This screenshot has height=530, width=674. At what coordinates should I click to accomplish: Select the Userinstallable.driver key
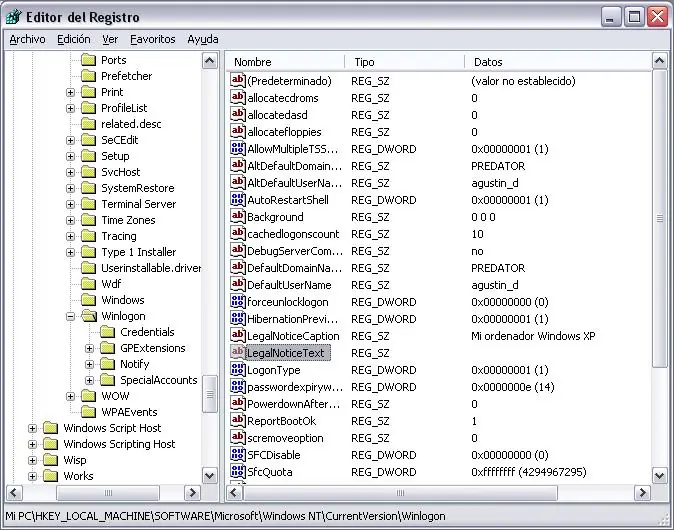151,268
